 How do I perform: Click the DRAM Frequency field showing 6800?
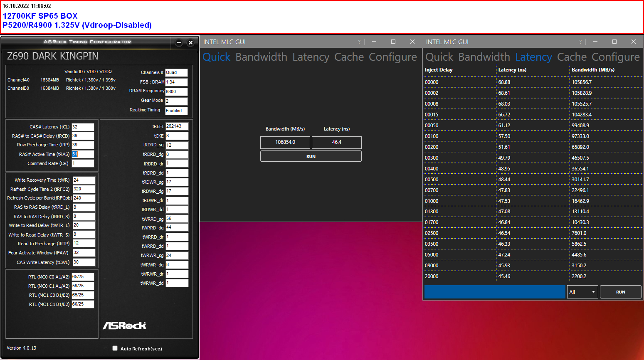pos(176,91)
